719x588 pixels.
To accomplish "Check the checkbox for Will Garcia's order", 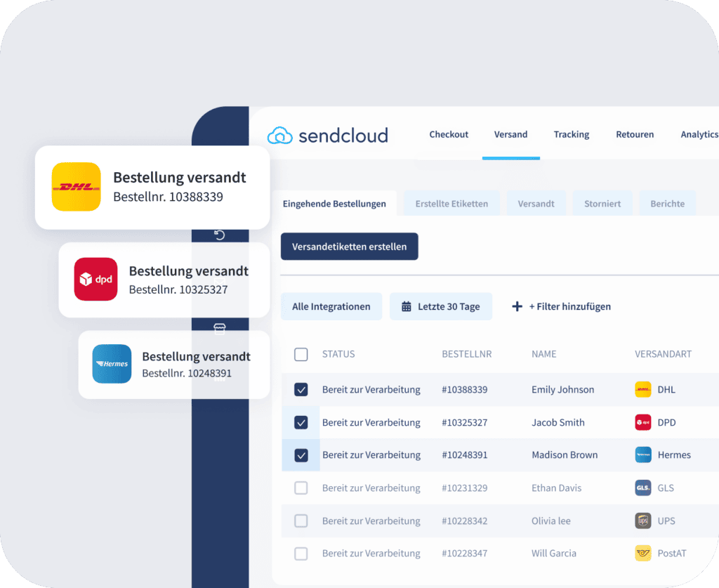I will [x=301, y=554].
